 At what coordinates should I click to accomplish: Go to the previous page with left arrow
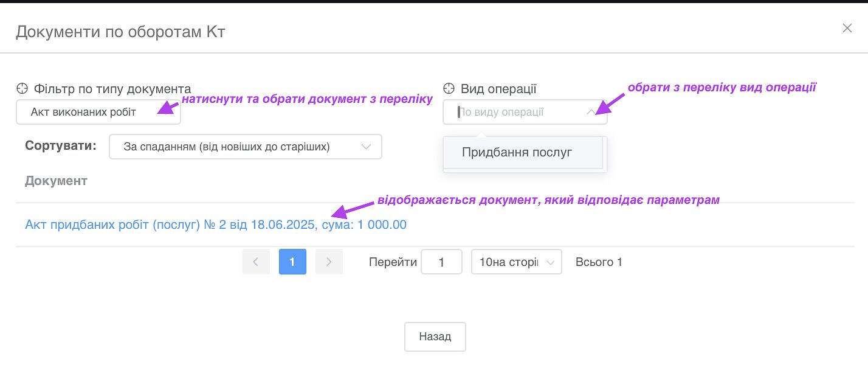pyautogui.click(x=256, y=262)
